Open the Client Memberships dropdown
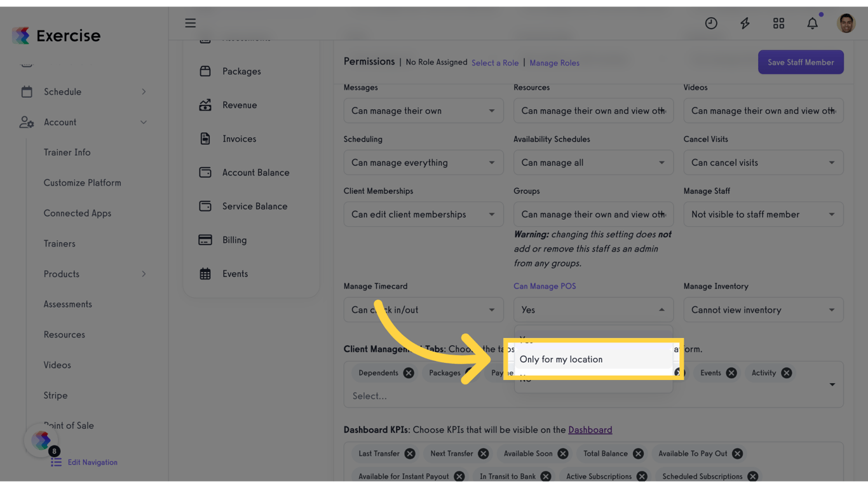Screen dimensions: 868x488 [x=423, y=214]
